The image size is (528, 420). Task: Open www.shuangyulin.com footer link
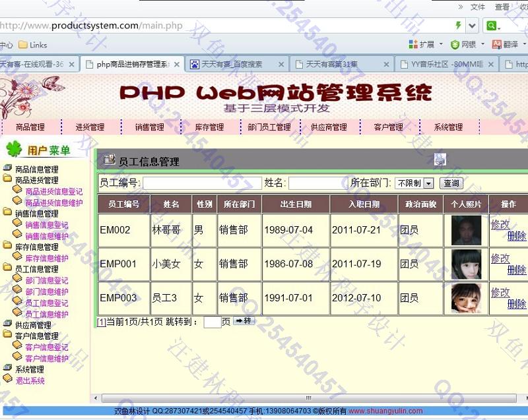(x=385, y=411)
